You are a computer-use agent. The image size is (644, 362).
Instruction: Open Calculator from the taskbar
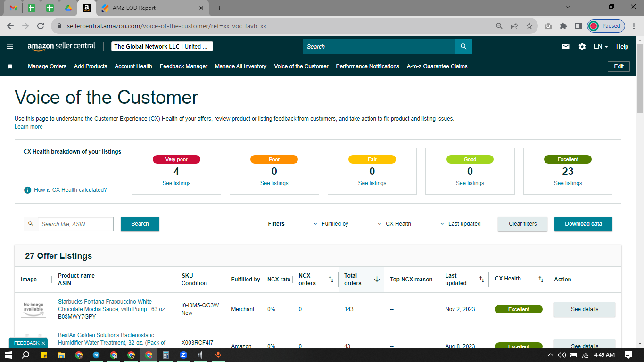[166, 355]
